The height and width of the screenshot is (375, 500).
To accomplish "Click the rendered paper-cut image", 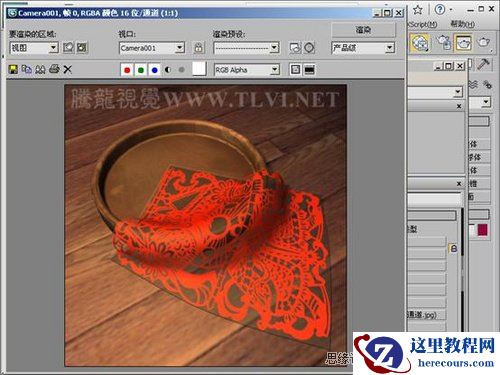I will 206,225.
